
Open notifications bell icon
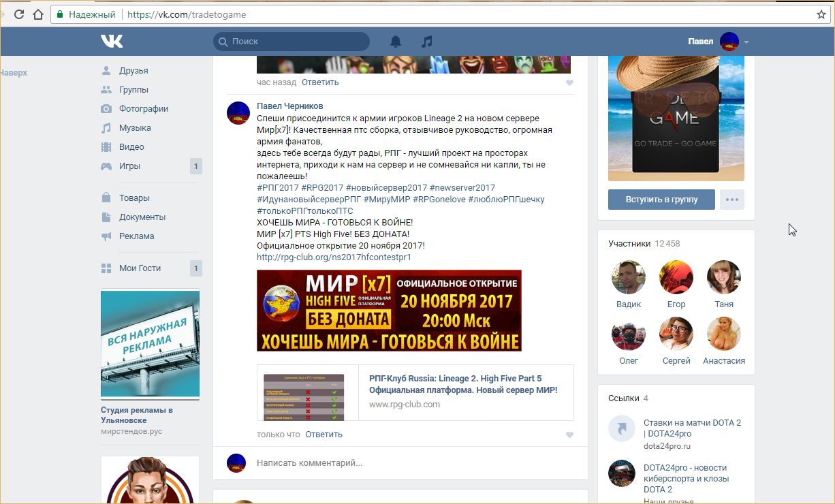click(x=396, y=42)
